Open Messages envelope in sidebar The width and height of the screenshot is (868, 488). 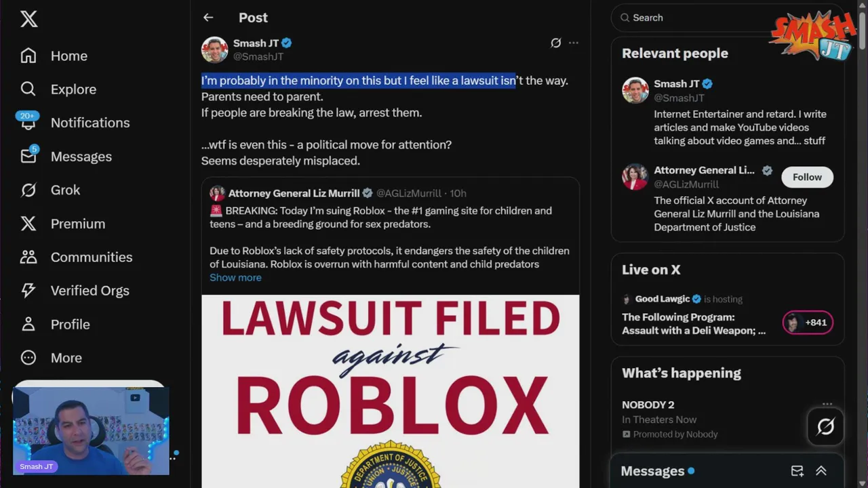[x=28, y=157]
